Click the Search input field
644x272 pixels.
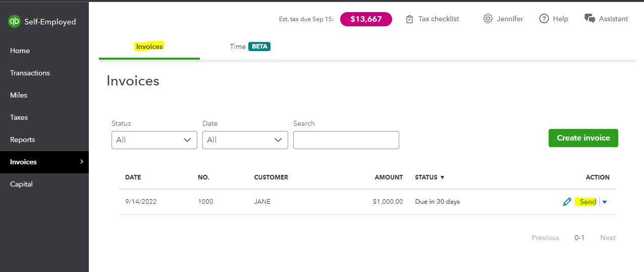click(346, 140)
